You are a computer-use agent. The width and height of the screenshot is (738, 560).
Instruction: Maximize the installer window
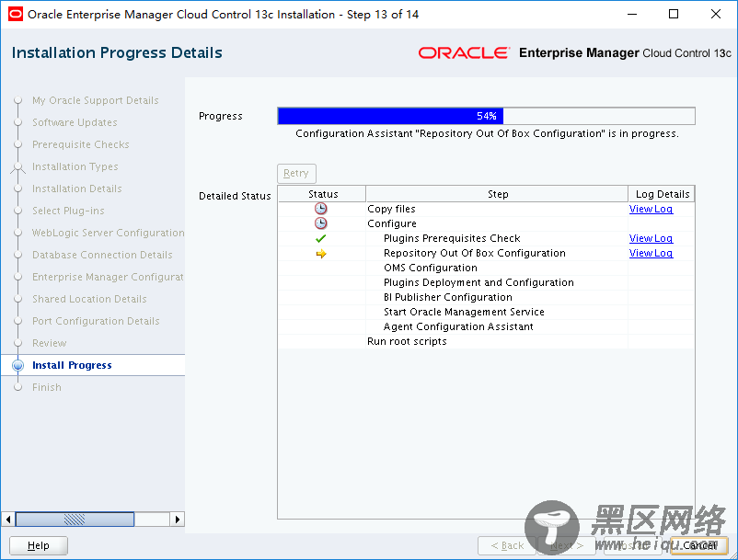pyautogui.click(x=674, y=14)
